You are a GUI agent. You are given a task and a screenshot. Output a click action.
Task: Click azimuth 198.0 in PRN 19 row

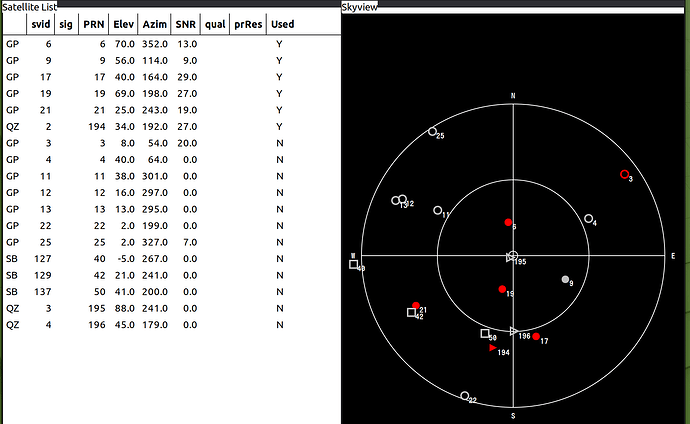pos(154,94)
